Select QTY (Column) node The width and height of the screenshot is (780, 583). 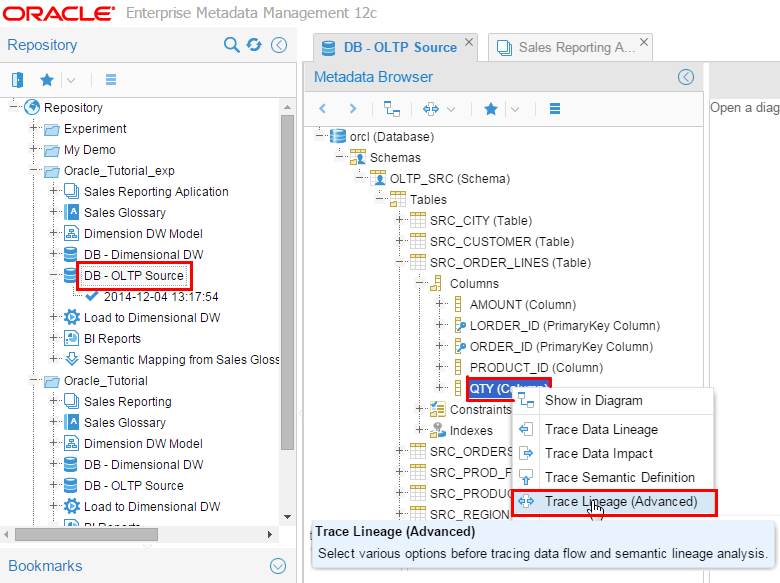(x=508, y=389)
